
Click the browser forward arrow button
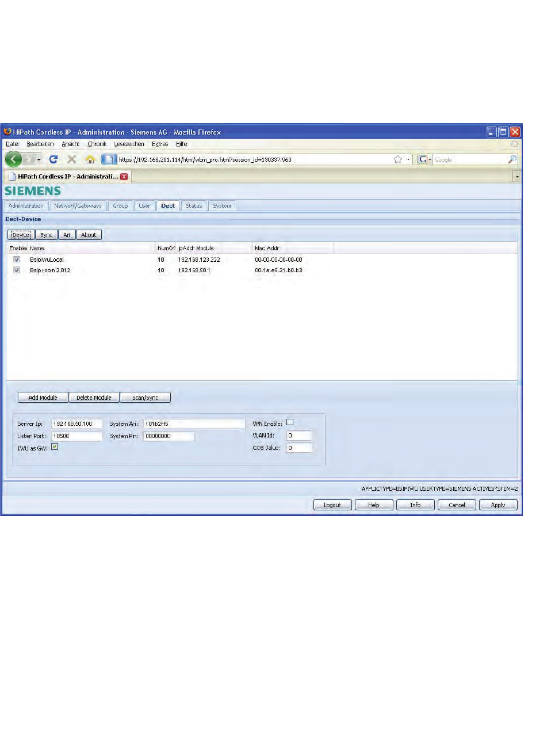(28, 159)
